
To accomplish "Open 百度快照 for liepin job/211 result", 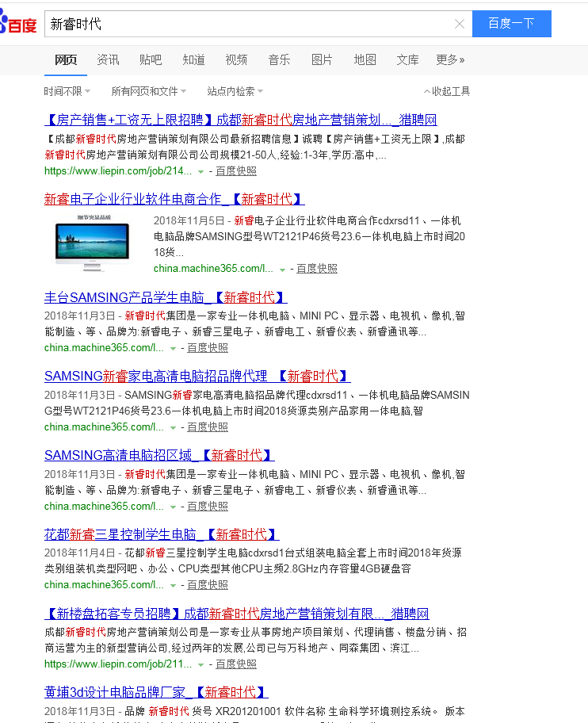I will [236, 664].
